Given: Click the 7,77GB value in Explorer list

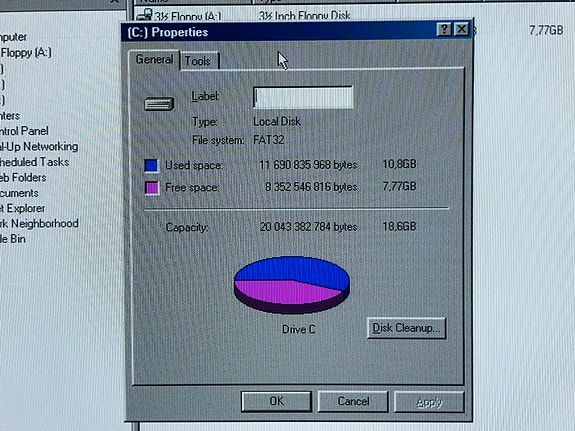Looking at the screenshot, I should pyautogui.click(x=546, y=30).
